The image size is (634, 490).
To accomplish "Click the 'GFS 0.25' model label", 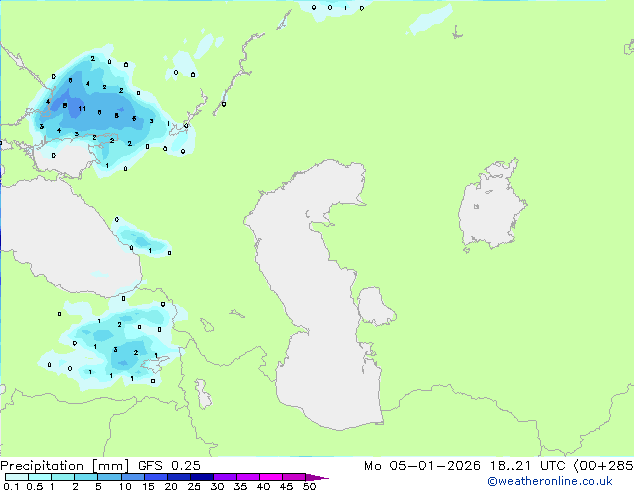I will coord(169,466).
